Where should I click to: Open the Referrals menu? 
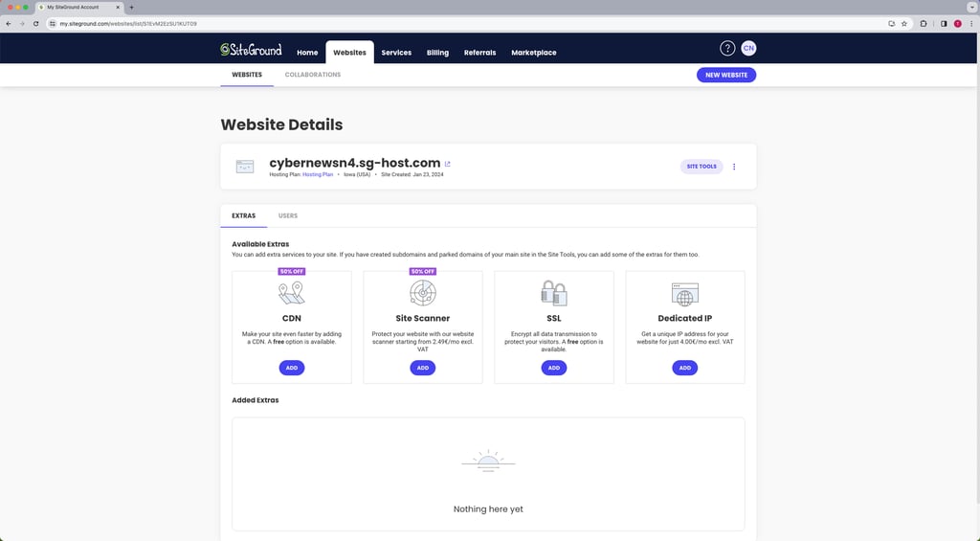point(480,53)
